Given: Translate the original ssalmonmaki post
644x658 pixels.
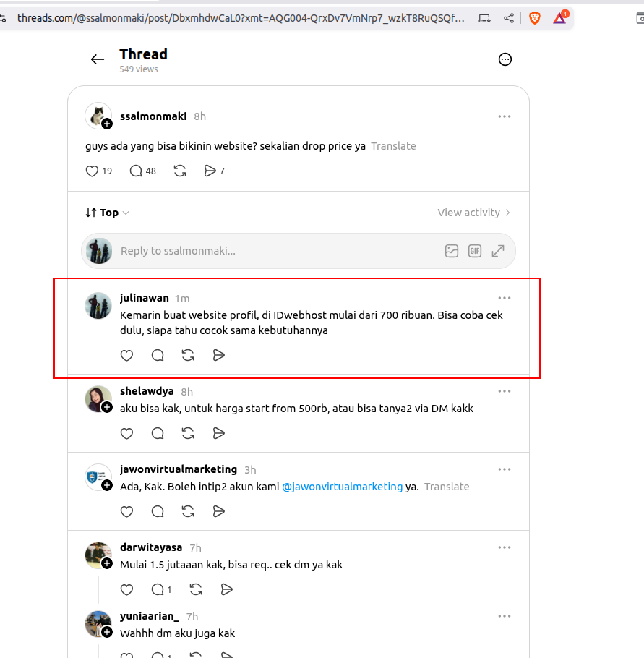Looking at the screenshot, I should pyautogui.click(x=393, y=146).
